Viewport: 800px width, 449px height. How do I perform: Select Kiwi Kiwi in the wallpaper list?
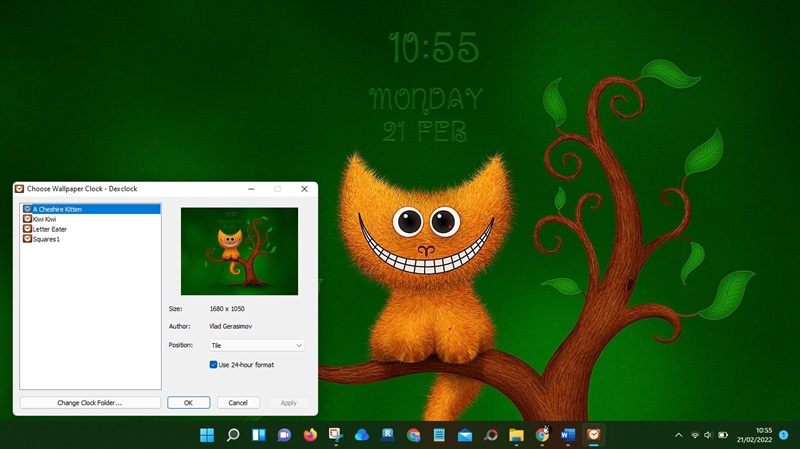(x=44, y=219)
